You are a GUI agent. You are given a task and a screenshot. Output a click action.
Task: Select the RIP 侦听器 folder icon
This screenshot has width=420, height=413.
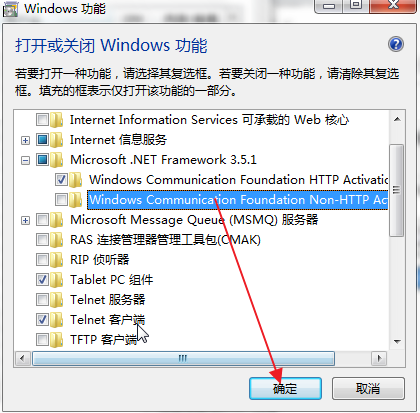[x=57, y=260]
